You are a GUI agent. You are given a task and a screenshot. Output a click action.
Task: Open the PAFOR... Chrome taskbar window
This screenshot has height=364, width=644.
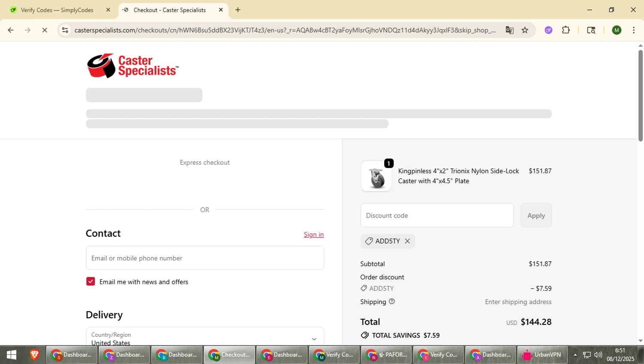(386, 355)
